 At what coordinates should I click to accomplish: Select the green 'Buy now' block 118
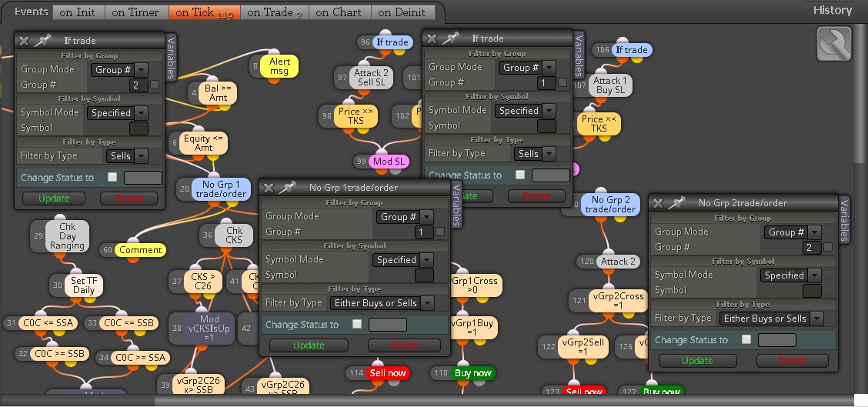[x=472, y=372]
